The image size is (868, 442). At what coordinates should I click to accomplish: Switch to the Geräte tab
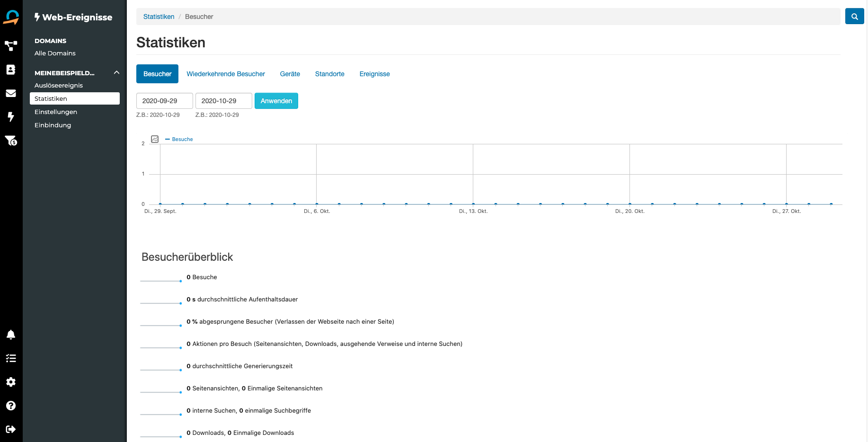click(290, 74)
